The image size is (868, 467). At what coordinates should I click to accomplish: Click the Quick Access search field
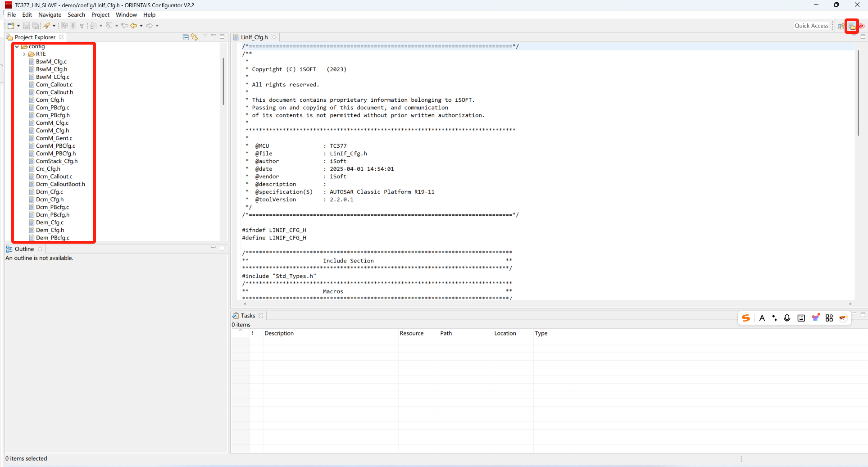811,26
